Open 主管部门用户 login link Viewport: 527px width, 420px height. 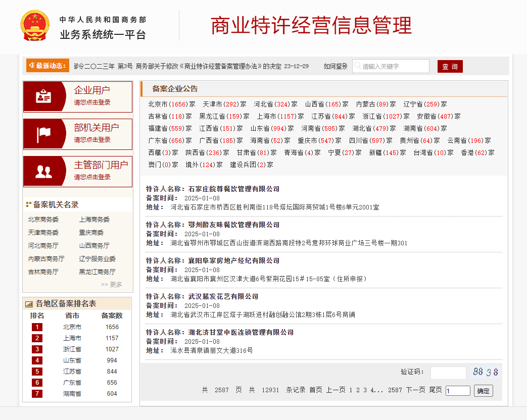pyautogui.click(x=78, y=172)
